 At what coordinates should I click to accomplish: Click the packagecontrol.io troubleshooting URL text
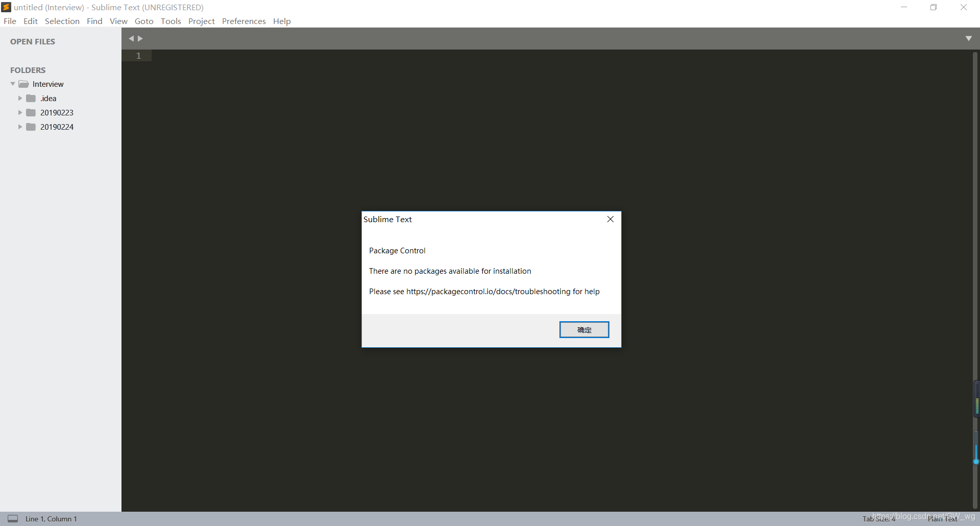coord(488,292)
